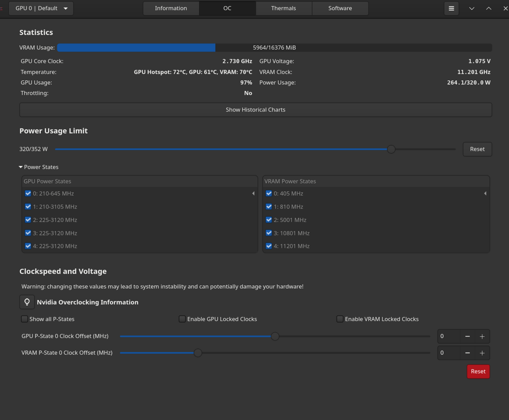Click the lightbulb Nvidia Overclocking Information icon
Viewport: 509px width, 420px height.
27,302
